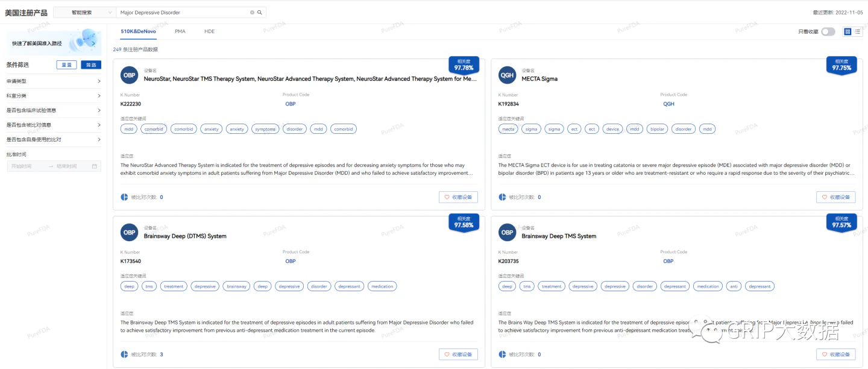Click the Major Depressive Disorder search field
Screen dimensions: 868x369
tap(183, 12)
